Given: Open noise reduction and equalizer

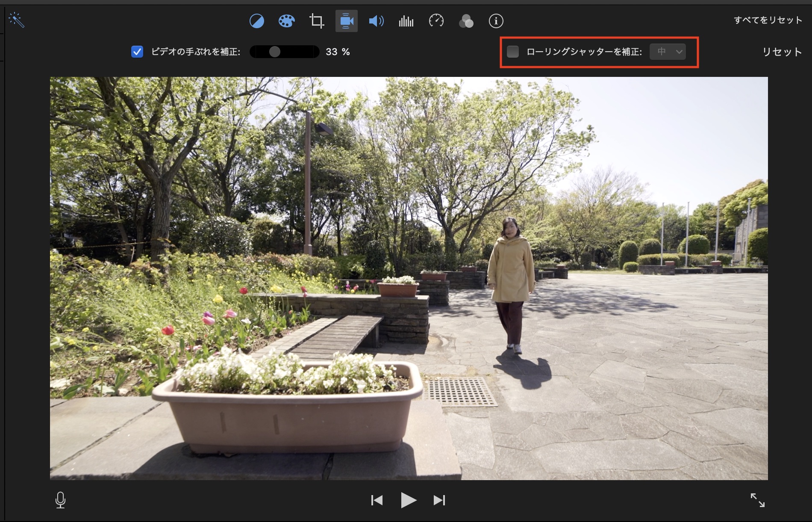Looking at the screenshot, I should tap(406, 21).
